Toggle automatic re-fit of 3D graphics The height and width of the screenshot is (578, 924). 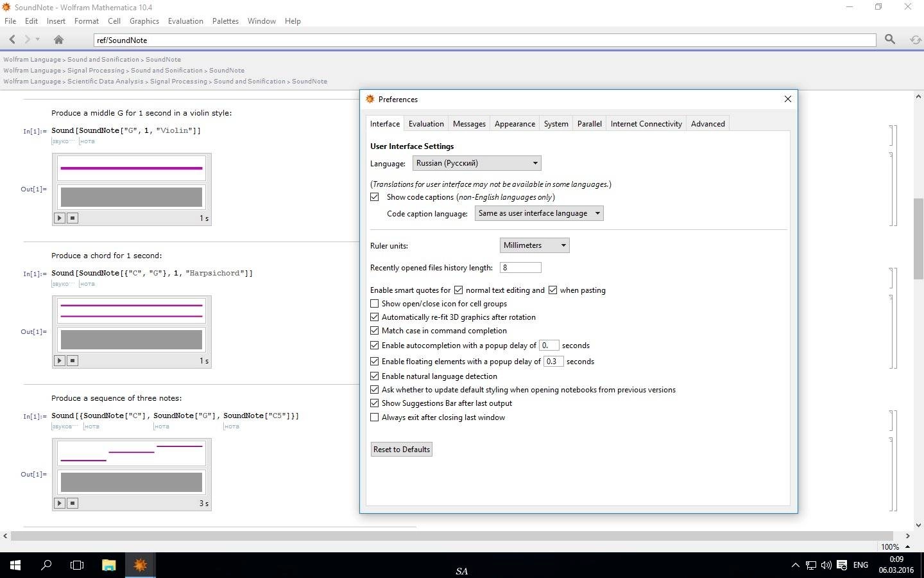[x=375, y=317]
